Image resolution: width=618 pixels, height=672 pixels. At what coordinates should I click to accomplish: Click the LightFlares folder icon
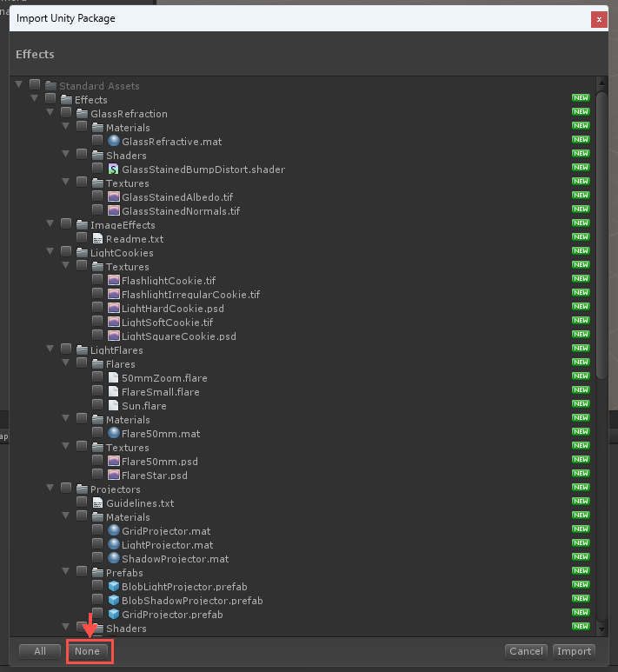coord(82,349)
